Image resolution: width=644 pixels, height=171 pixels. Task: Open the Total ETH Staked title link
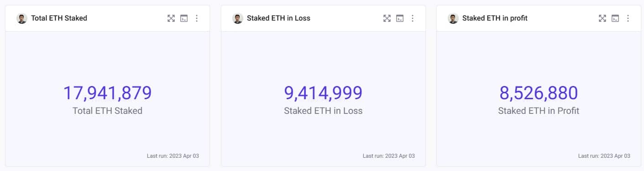pos(59,18)
